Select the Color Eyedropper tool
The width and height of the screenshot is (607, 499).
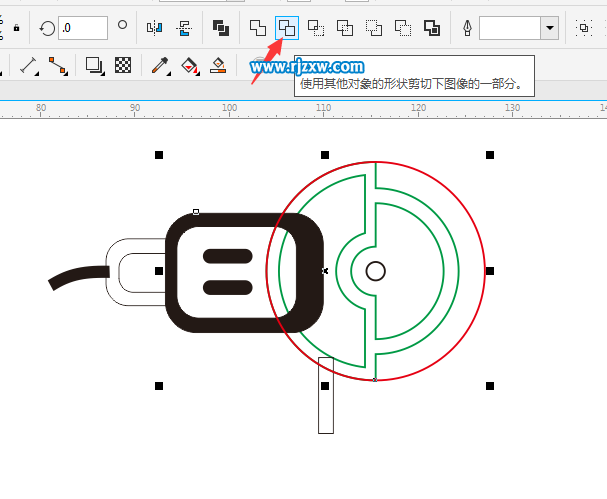(x=159, y=66)
